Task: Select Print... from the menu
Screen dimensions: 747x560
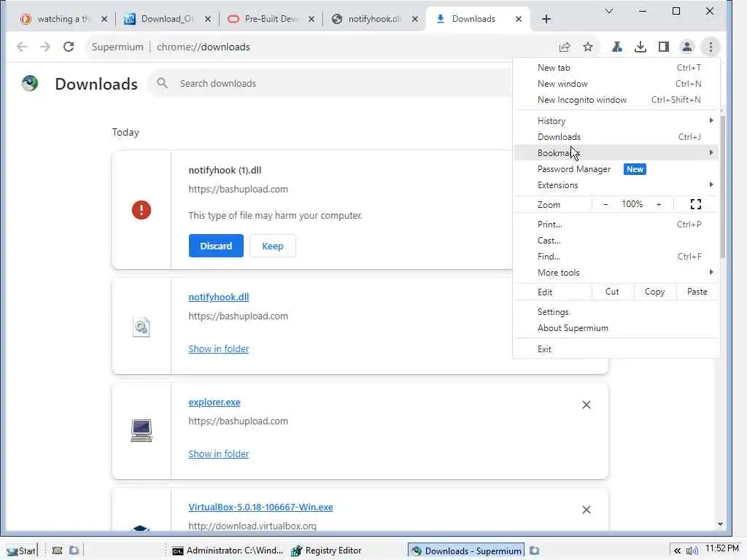Action: [616, 225]
